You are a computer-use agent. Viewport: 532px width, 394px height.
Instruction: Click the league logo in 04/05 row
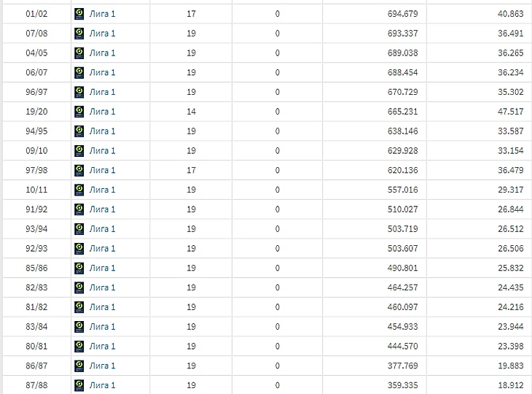tap(79, 53)
